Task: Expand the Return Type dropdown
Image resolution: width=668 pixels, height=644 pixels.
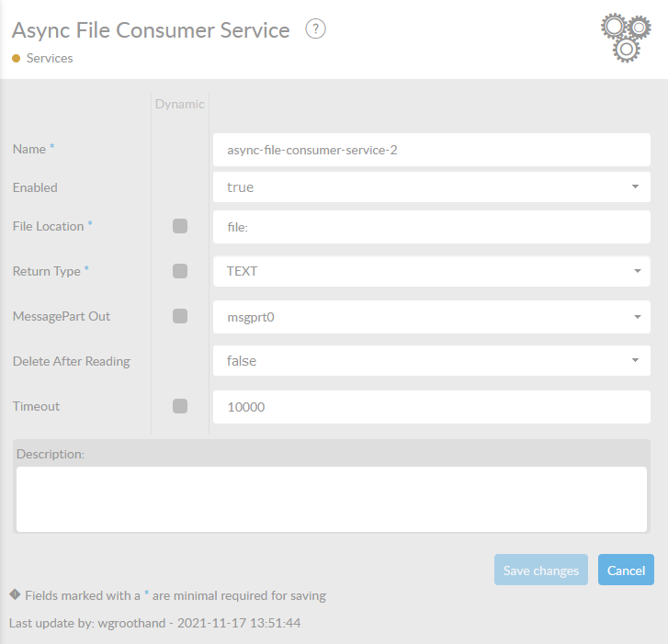Action: [x=432, y=271]
